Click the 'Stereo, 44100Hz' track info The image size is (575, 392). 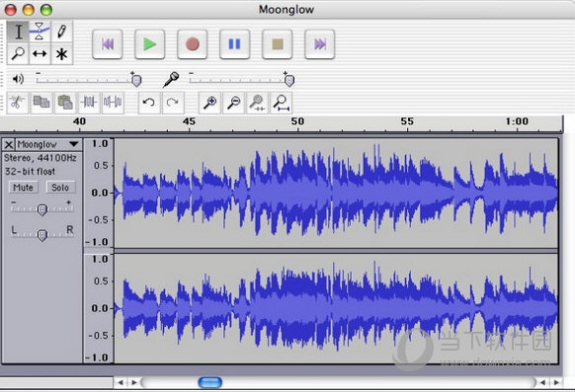(41, 158)
